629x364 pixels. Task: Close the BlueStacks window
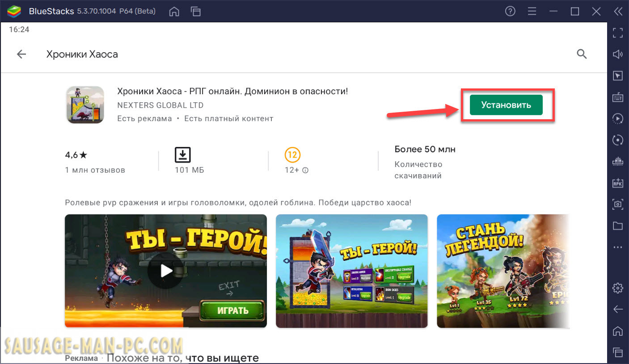click(596, 11)
